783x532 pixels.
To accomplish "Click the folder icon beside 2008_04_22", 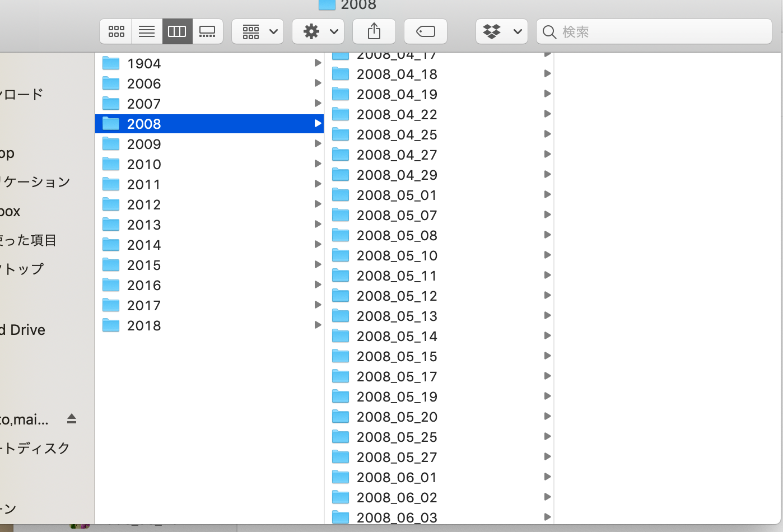I will point(341,114).
